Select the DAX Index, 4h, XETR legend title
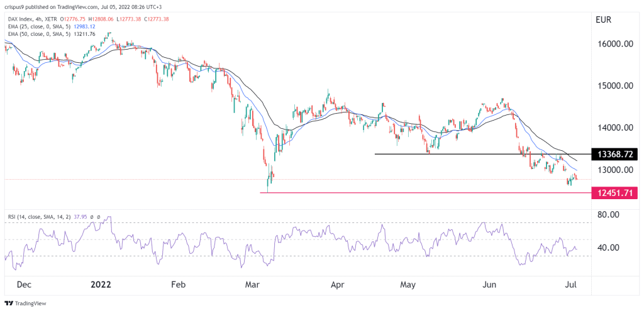Image resolution: width=644 pixels, height=311 pixels. pos(33,18)
